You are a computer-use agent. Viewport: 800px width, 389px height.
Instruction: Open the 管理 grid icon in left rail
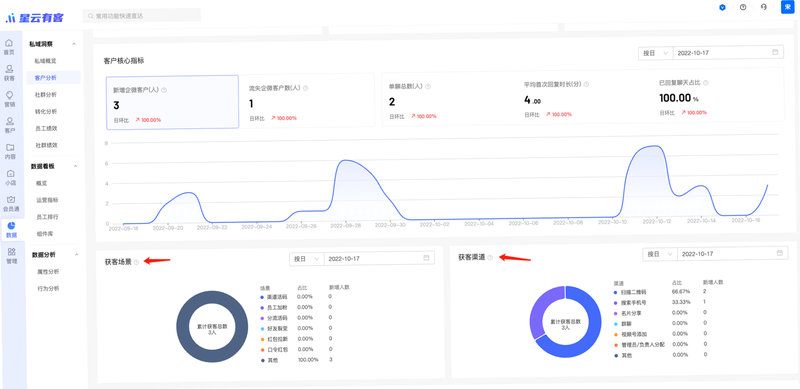11,256
